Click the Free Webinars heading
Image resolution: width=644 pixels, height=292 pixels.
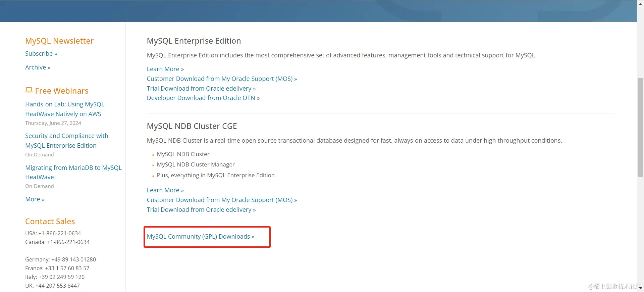(62, 91)
